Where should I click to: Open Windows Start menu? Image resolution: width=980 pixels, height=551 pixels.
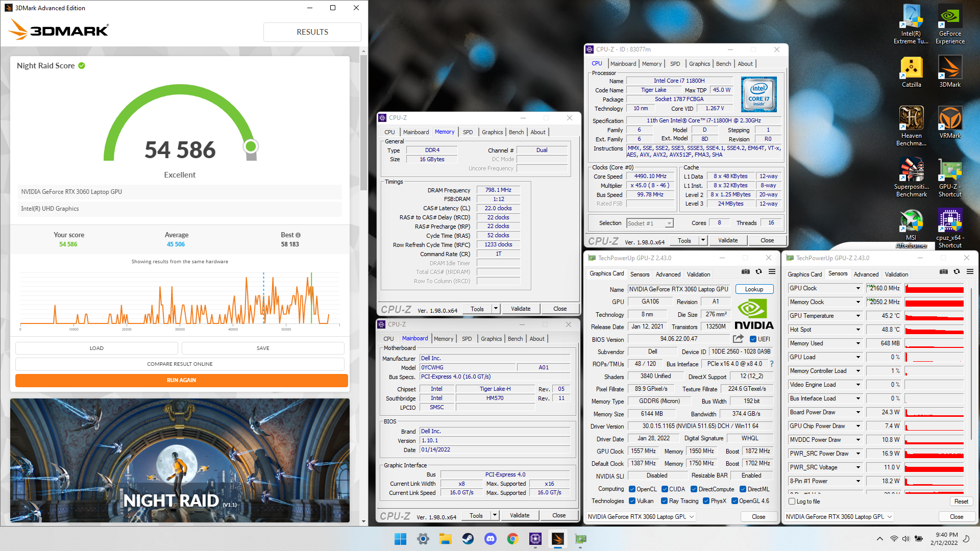400,539
